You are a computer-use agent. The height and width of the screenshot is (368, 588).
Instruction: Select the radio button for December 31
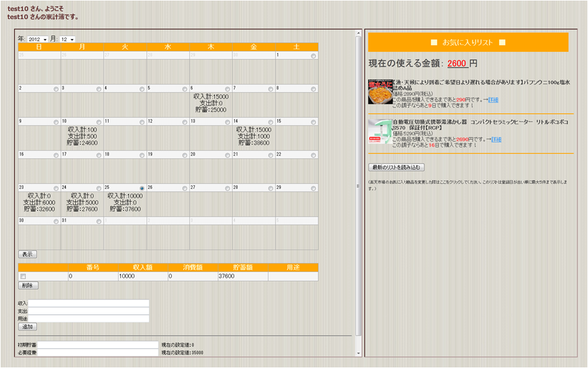coord(99,221)
